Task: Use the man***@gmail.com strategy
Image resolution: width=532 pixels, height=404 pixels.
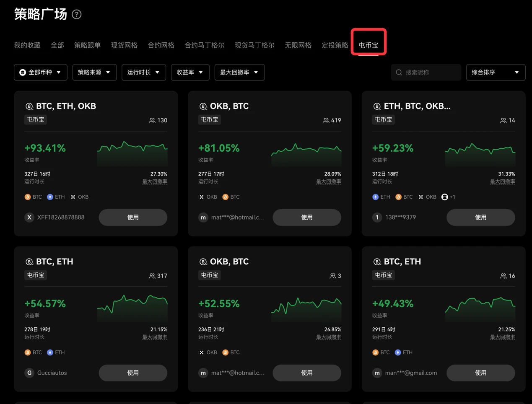Action: (481, 373)
